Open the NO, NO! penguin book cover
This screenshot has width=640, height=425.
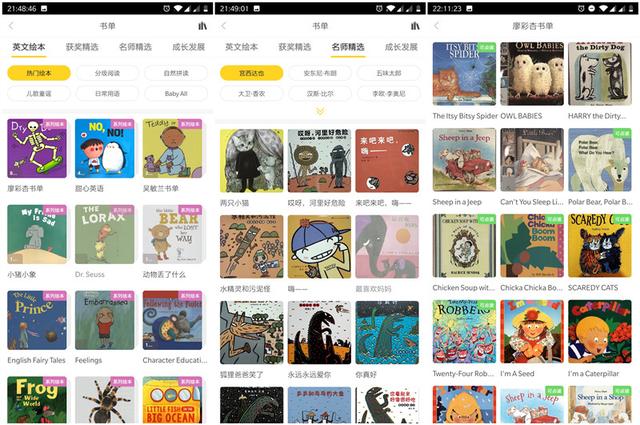(104, 148)
